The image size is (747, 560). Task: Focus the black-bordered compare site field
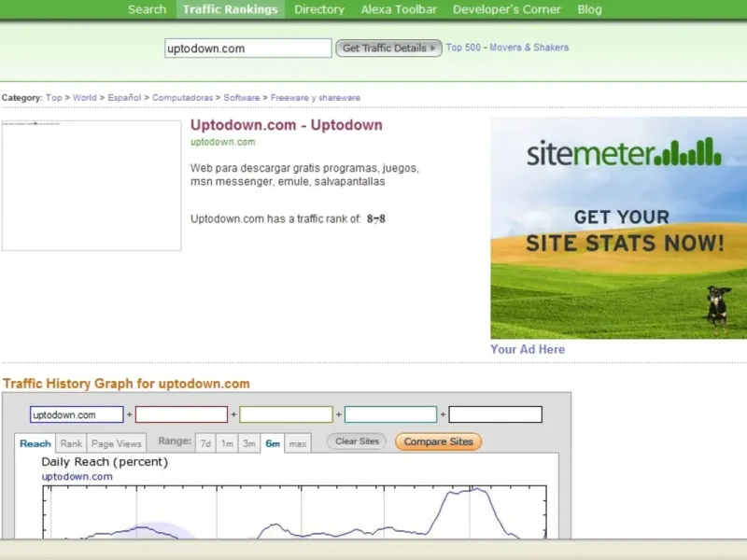496,414
